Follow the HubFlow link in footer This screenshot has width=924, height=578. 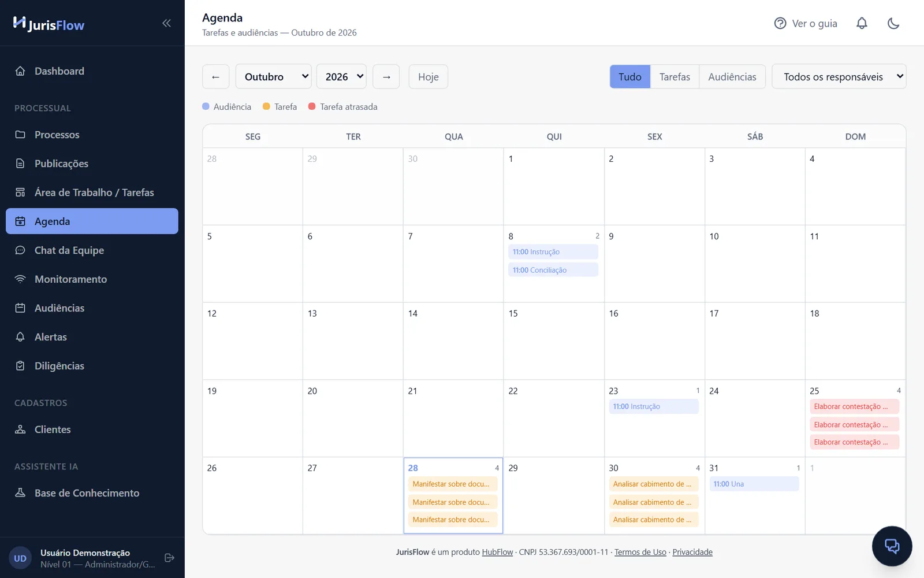pos(497,552)
